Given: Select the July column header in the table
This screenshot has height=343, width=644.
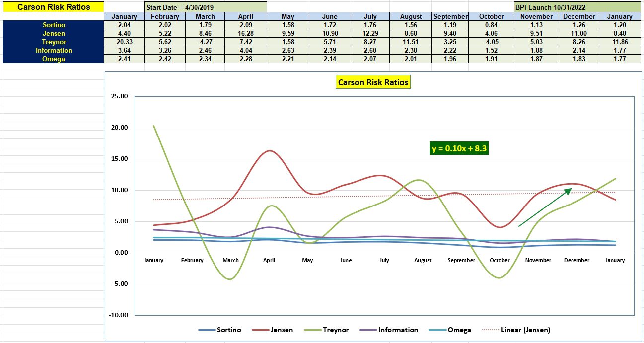Looking at the screenshot, I should pyautogui.click(x=371, y=16).
